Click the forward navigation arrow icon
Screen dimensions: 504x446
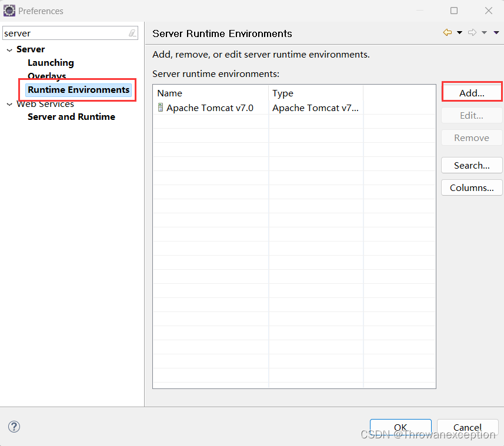pyautogui.click(x=472, y=32)
